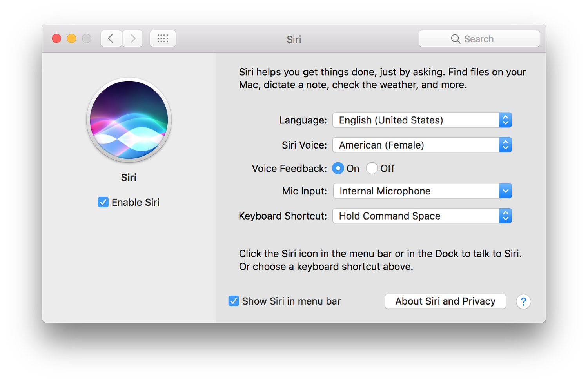Show all preferences with grid icon
588x383 pixels.
click(163, 38)
